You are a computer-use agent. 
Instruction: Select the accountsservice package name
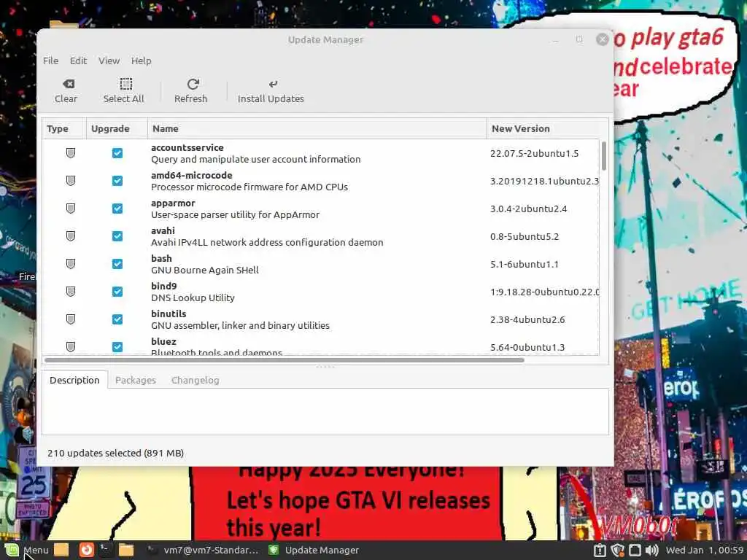tap(187, 147)
